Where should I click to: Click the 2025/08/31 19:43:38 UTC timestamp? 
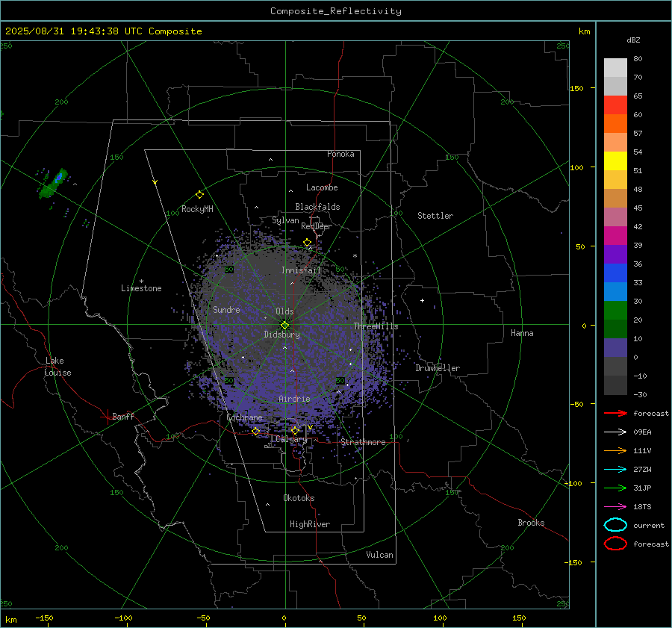(x=103, y=31)
